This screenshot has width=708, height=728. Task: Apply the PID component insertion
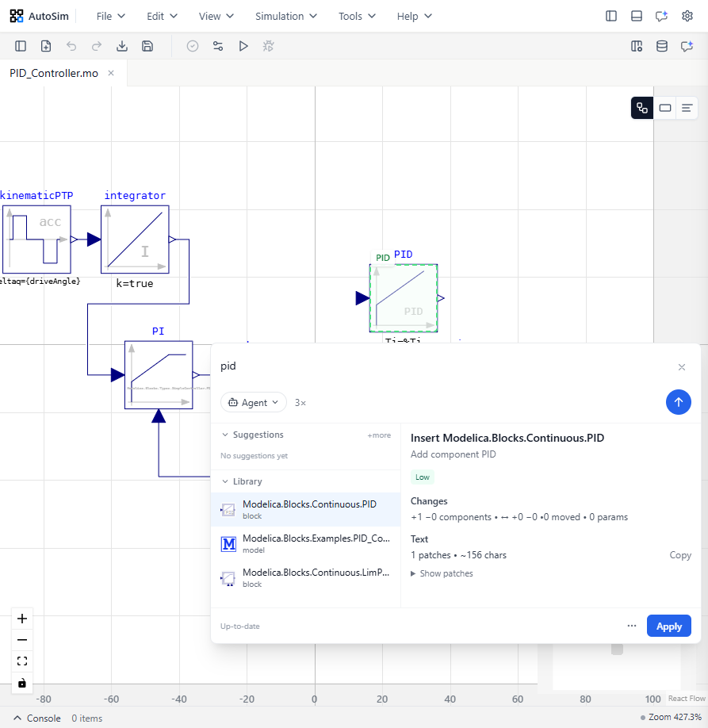click(x=668, y=626)
